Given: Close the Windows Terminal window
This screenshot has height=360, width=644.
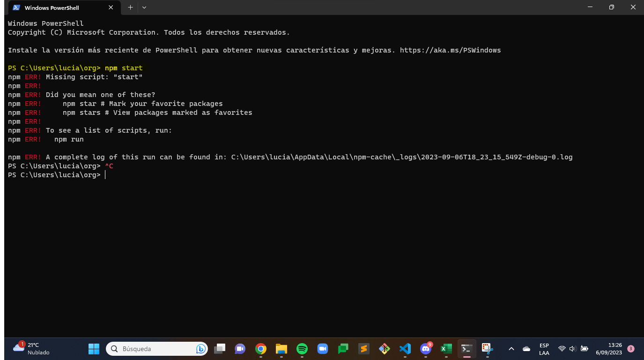Looking at the screenshot, I should pyautogui.click(x=633, y=7).
